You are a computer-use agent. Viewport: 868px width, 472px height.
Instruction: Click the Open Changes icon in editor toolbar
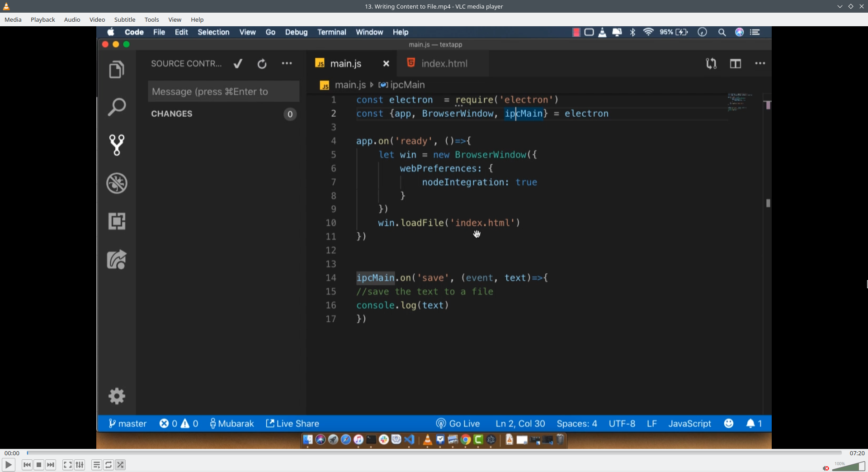coord(711,64)
